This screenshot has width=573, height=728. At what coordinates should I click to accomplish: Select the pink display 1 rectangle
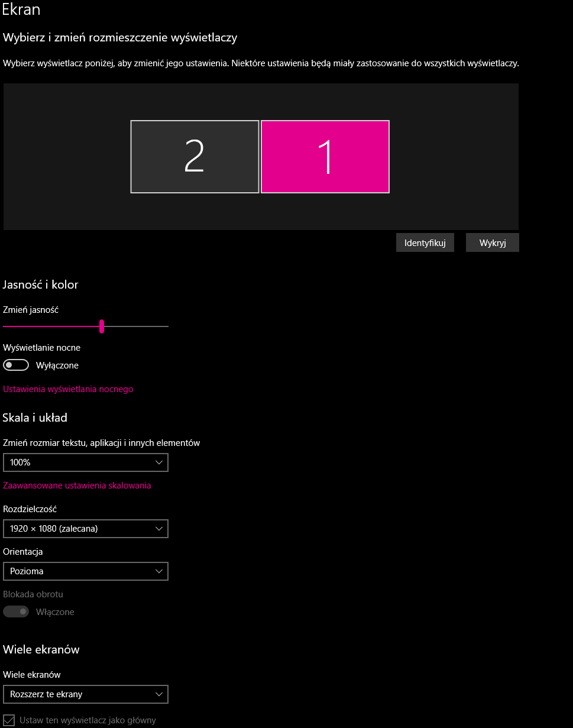coord(325,157)
